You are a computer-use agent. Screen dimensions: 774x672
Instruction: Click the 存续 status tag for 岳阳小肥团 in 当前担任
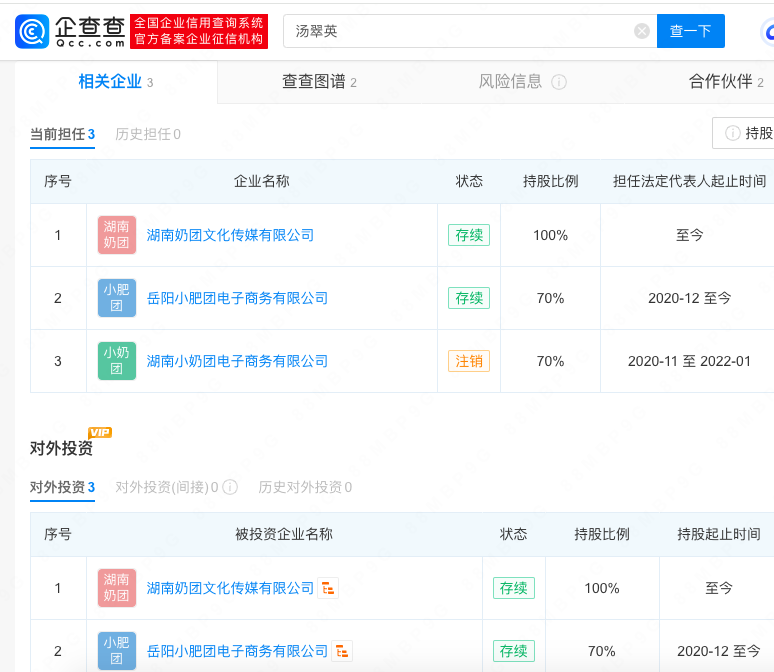pyautogui.click(x=469, y=298)
